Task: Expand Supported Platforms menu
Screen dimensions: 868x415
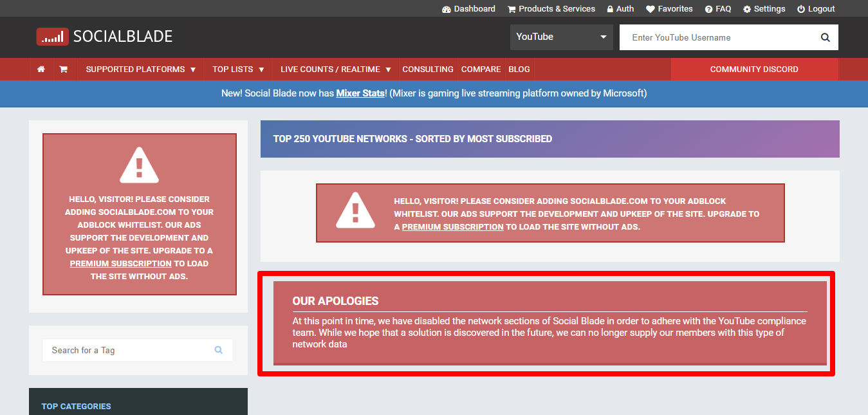Action: pos(141,69)
